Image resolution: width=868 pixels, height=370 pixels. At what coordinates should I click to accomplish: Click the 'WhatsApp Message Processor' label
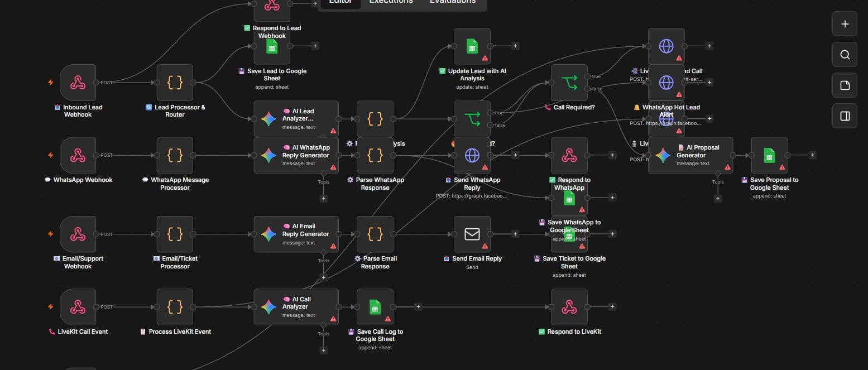pos(175,184)
